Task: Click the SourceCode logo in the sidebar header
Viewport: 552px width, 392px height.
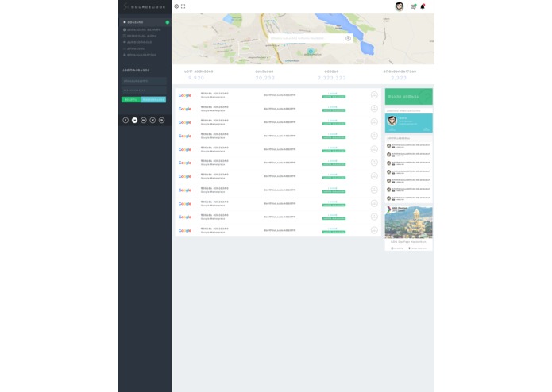Action: (145, 6)
